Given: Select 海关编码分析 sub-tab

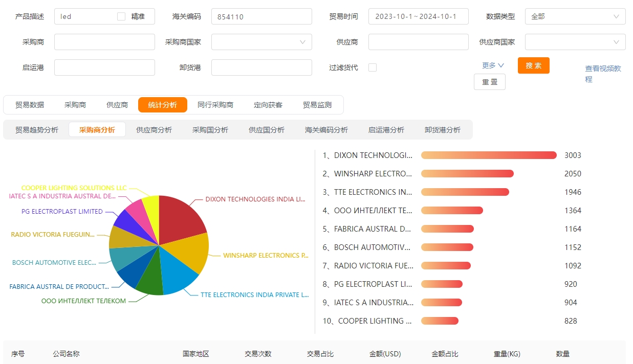Looking at the screenshot, I should click(326, 130).
